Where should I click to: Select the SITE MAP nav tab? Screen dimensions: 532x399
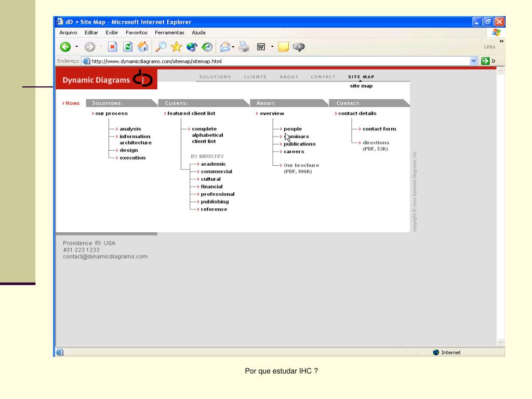click(361, 77)
